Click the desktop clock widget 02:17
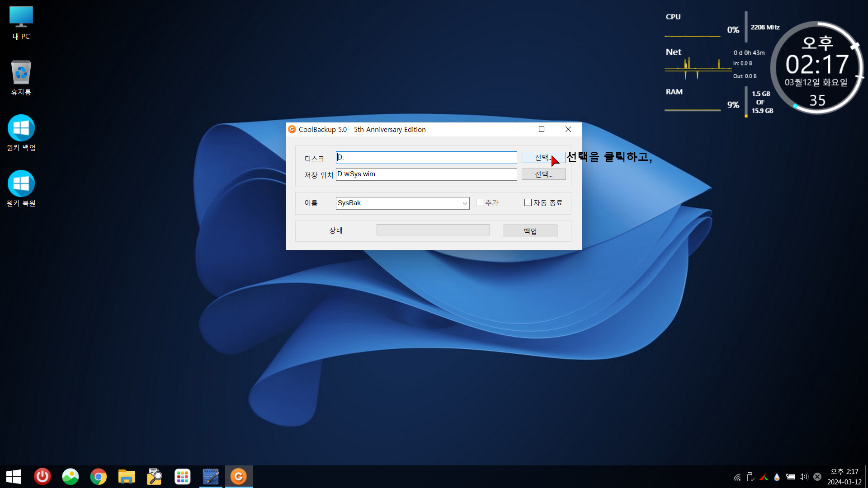This screenshot has width=868, height=488. (817, 68)
